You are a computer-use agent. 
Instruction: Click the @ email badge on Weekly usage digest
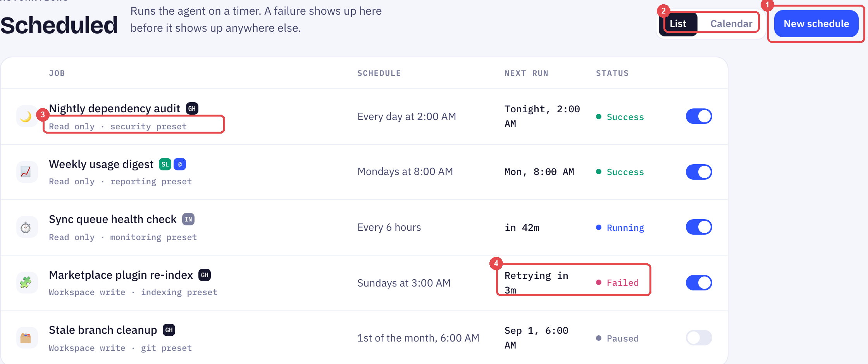(180, 164)
